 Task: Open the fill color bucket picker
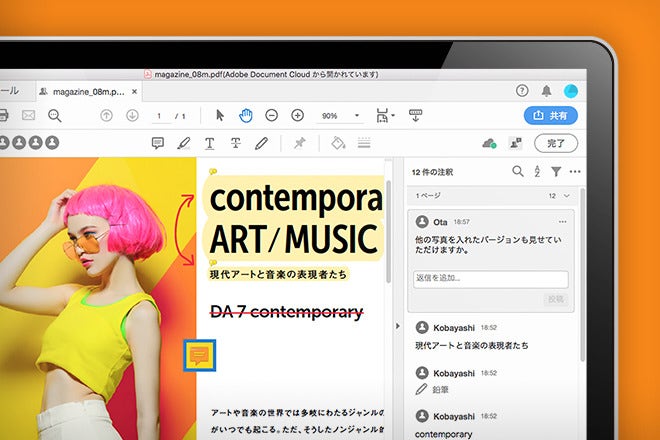pyautogui.click(x=338, y=143)
